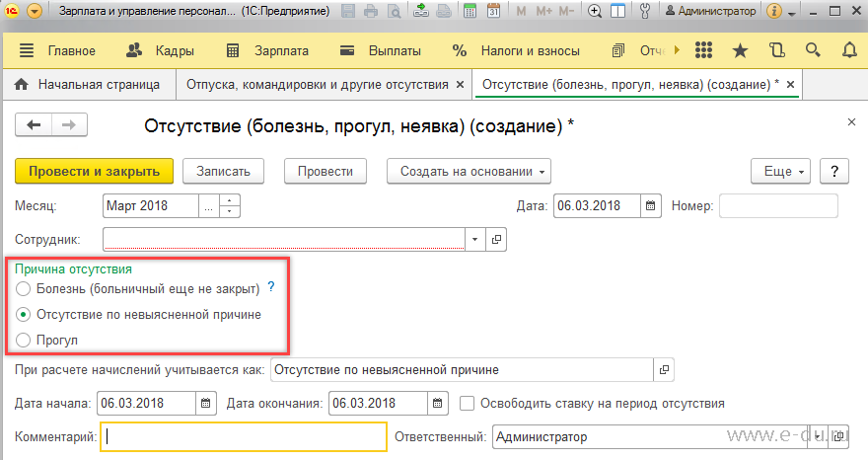Click Провести и закрыть button
Image resolution: width=868 pixels, height=460 pixels.
pos(94,171)
